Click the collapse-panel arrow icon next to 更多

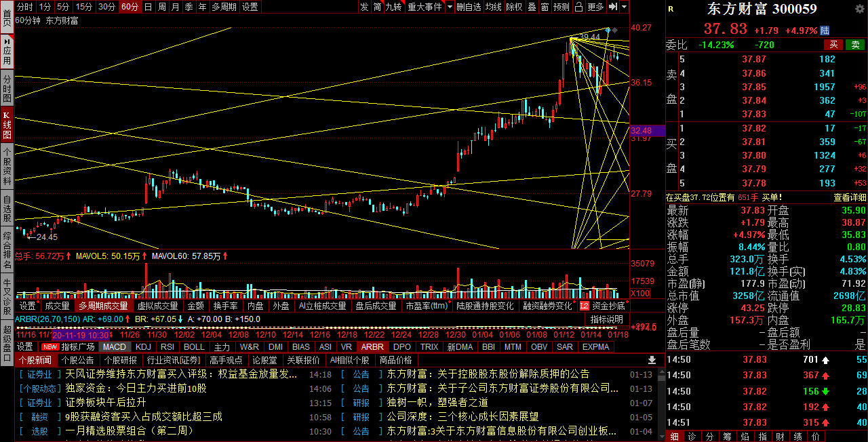[x=613, y=7]
